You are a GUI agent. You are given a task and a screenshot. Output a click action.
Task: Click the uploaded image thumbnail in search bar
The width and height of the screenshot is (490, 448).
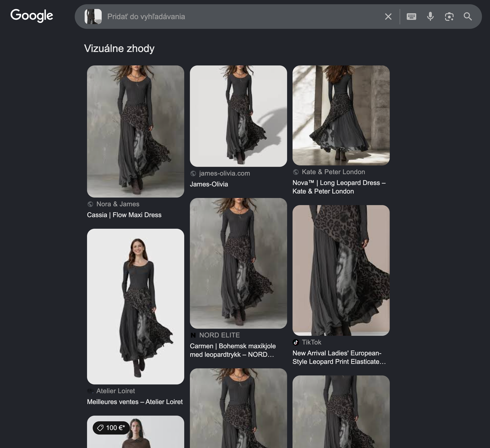[x=93, y=17]
